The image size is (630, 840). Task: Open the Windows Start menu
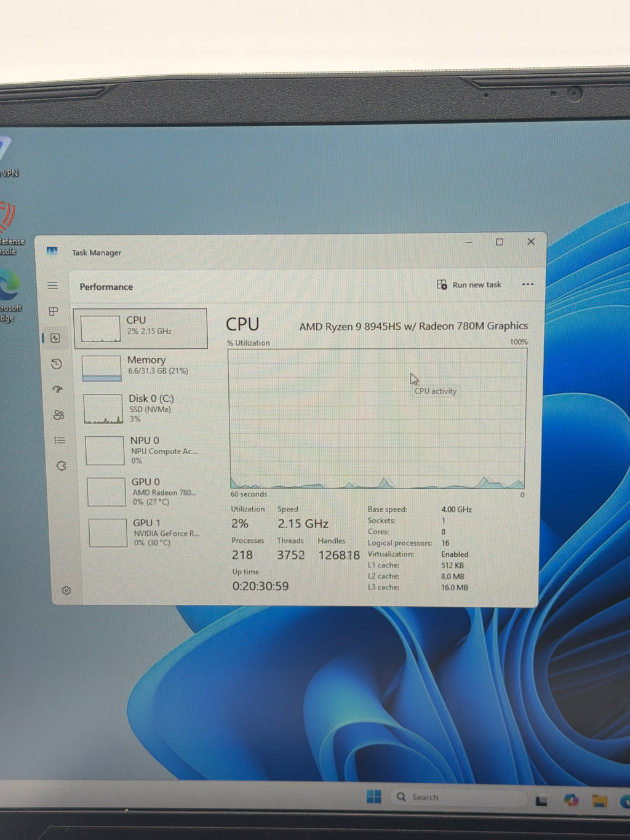point(373,796)
